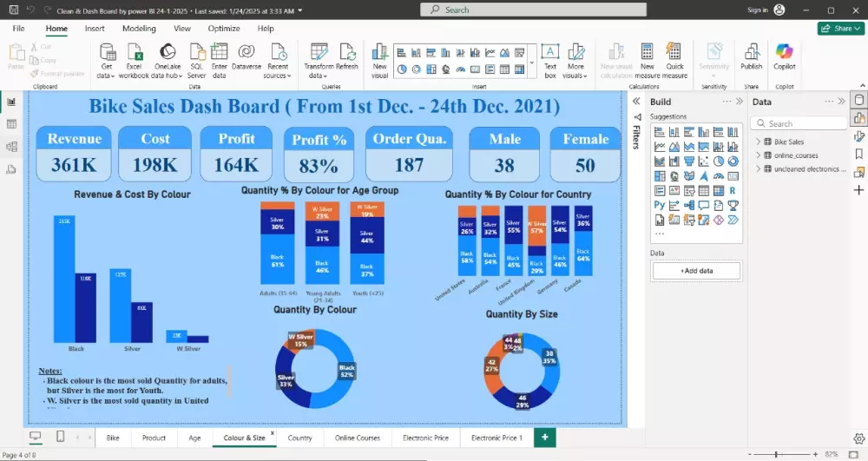Expand the Recent sources dropdown
The height and width of the screenshot is (461, 868).
278,61
